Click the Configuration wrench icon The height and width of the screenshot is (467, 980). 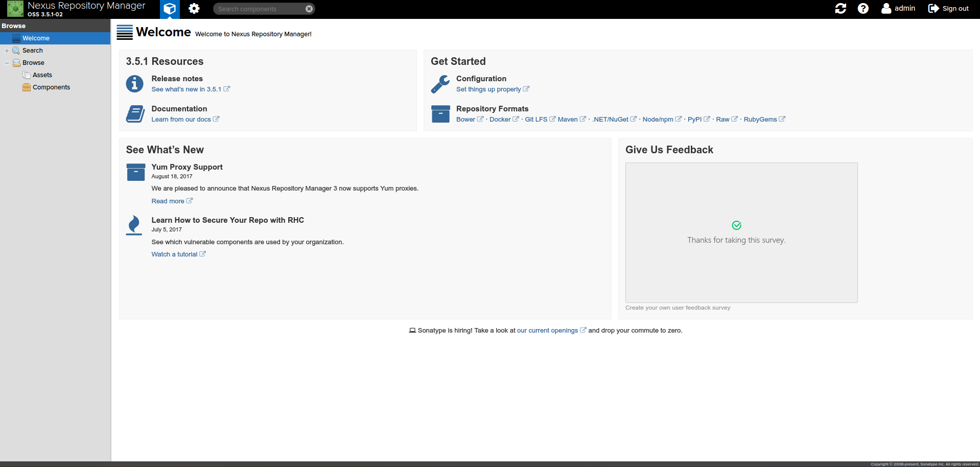440,84
